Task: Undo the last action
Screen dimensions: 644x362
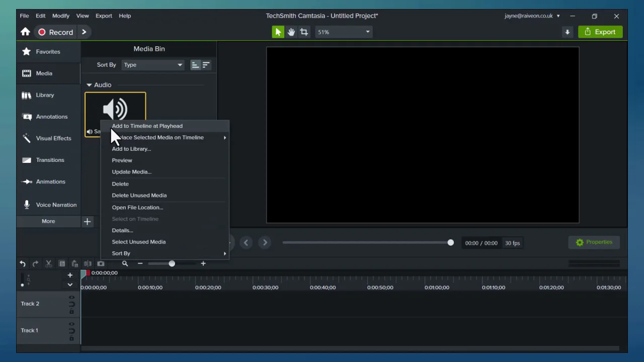Action: pyautogui.click(x=23, y=263)
